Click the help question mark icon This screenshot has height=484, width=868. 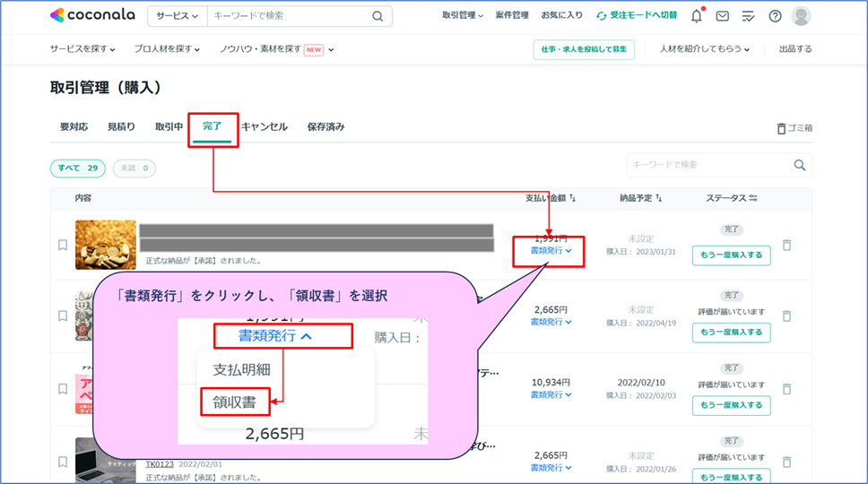coord(775,16)
